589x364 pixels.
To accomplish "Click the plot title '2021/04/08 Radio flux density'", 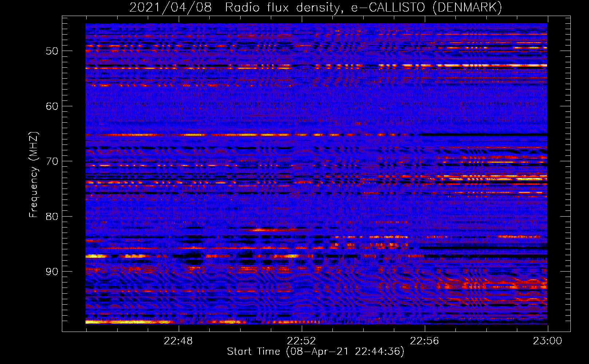I will (x=316, y=7).
